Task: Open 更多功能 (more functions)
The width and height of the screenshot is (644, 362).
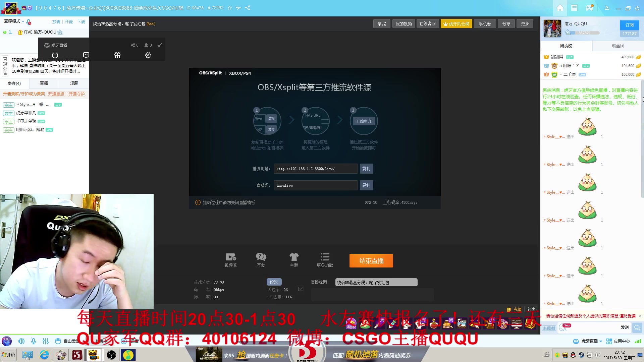Action: tap(324, 260)
